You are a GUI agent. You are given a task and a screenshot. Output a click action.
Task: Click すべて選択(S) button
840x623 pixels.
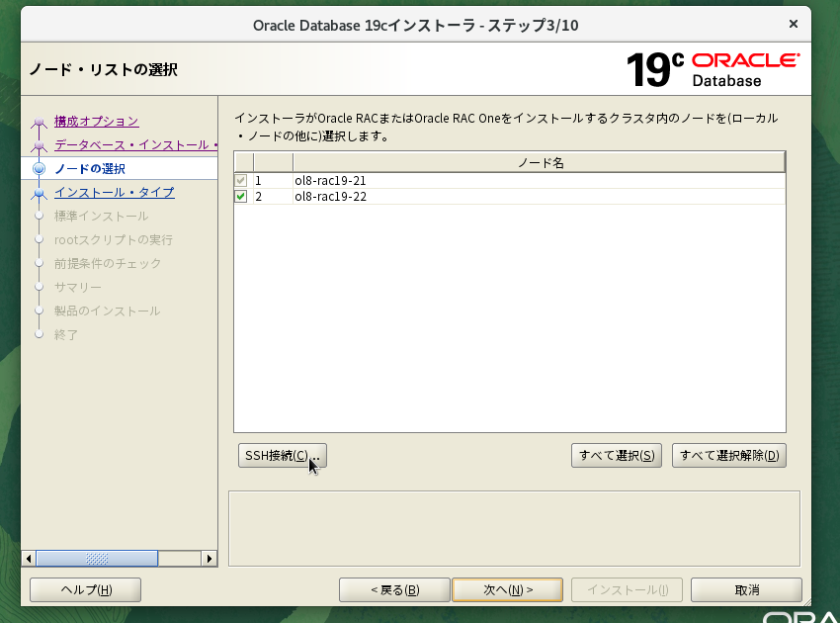(616, 455)
